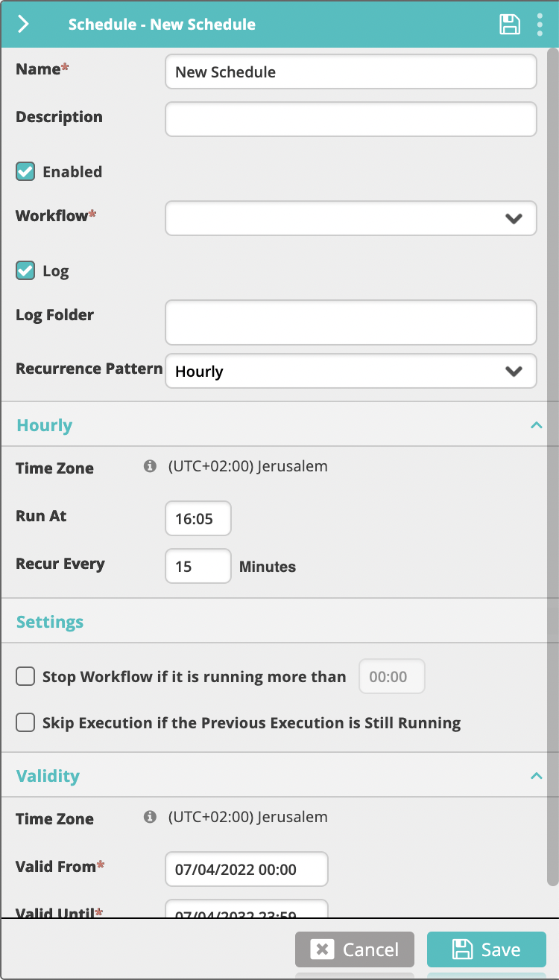
Task: Click the Save button at bottom
Action: (487, 949)
